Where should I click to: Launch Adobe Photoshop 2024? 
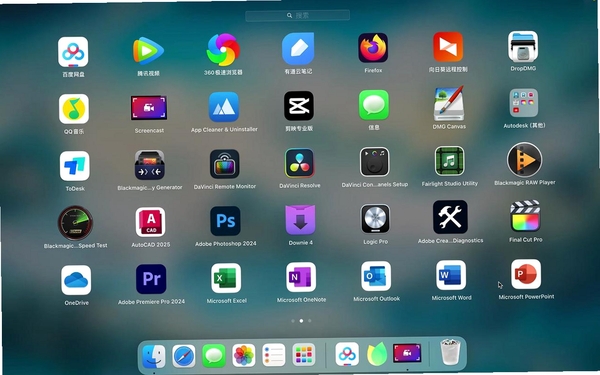[225, 221]
